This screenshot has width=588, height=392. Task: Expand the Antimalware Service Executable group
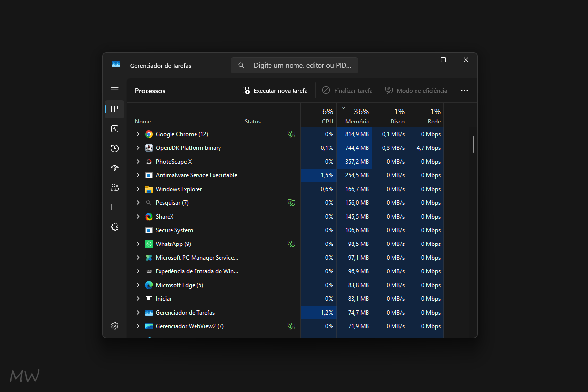coord(138,175)
